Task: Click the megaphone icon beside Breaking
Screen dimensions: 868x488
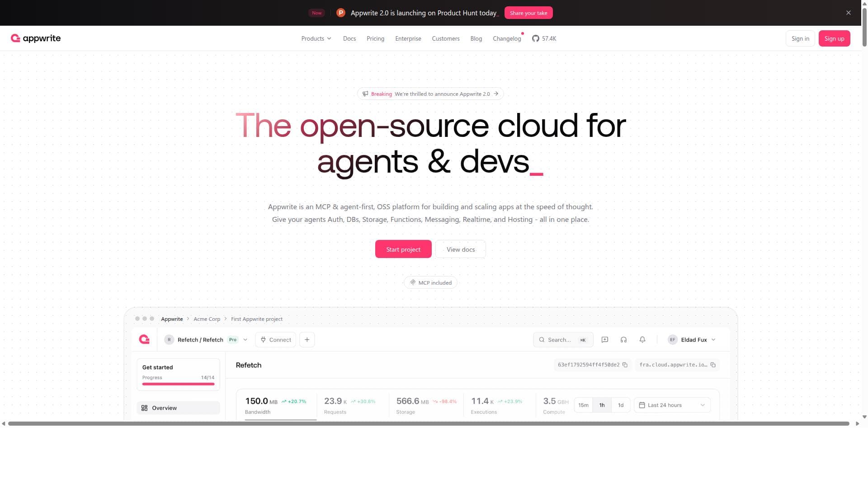Action: click(365, 94)
